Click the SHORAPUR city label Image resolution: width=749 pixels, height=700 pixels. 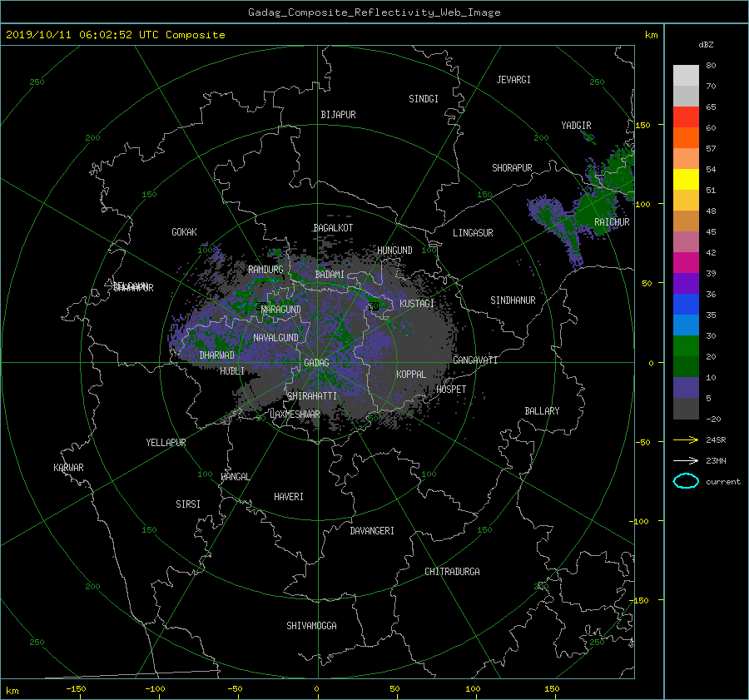point(512,167)
